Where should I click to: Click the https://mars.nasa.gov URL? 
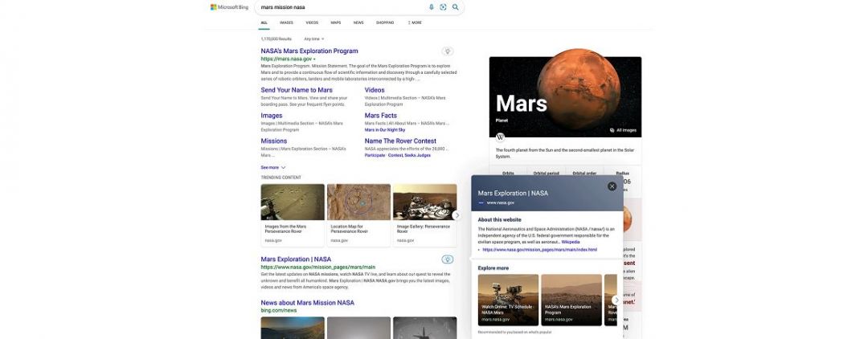[x=287, y=59]
